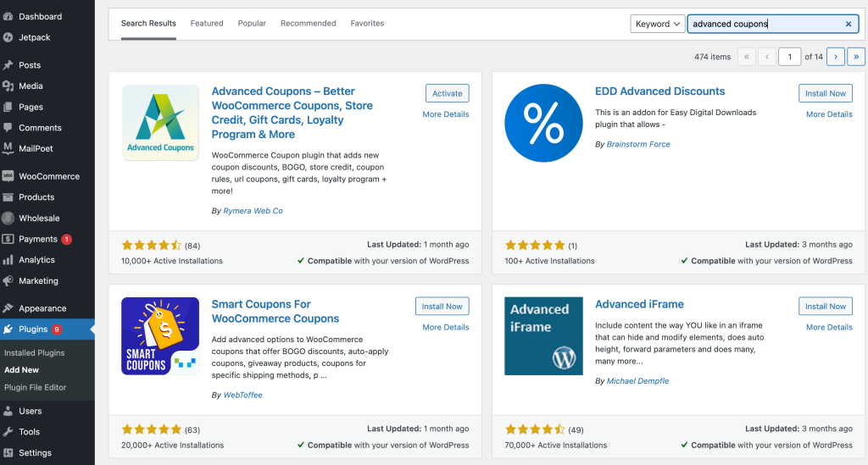
Task: Click the Marketing megaphone icon
Action: [8, 281]
